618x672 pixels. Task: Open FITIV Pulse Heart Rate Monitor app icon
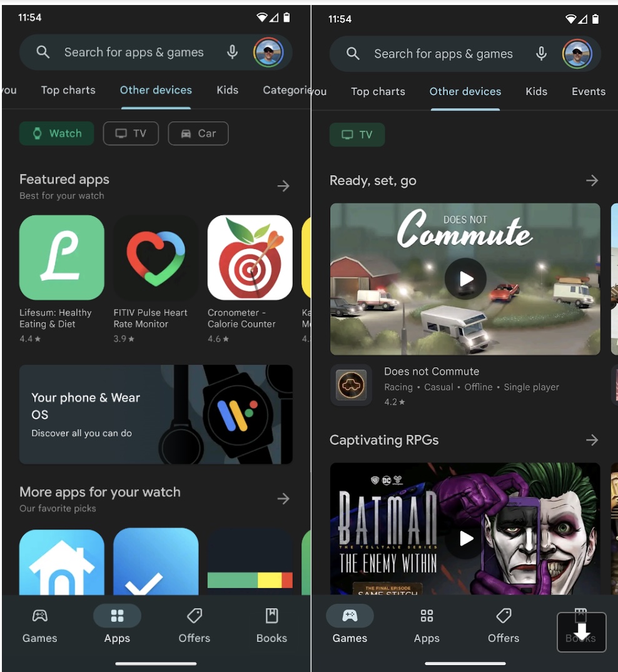(x=156, y=257)
